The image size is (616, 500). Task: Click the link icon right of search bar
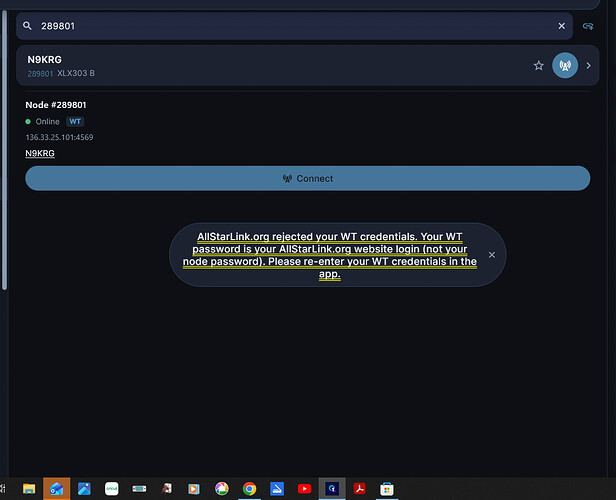(x=588, y=26)
